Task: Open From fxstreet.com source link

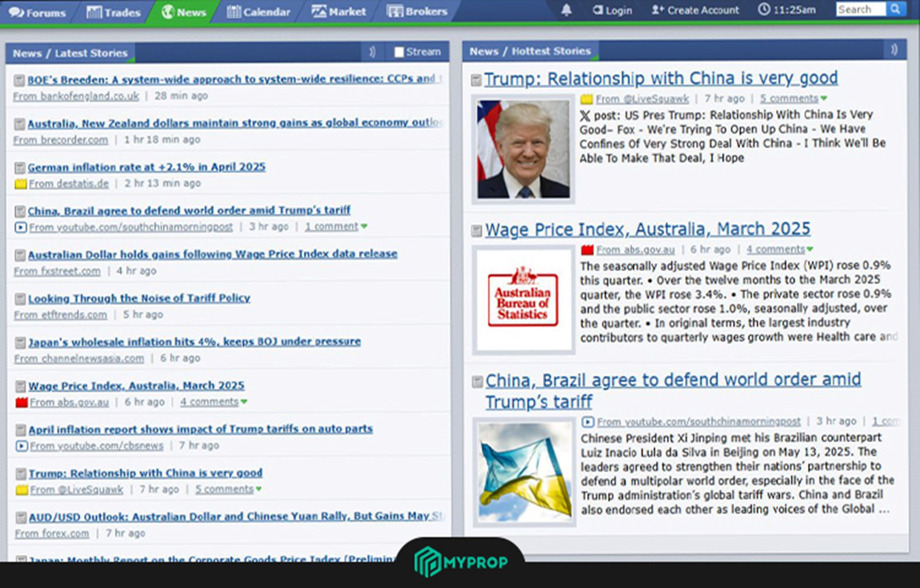Action: pos(57,271)
